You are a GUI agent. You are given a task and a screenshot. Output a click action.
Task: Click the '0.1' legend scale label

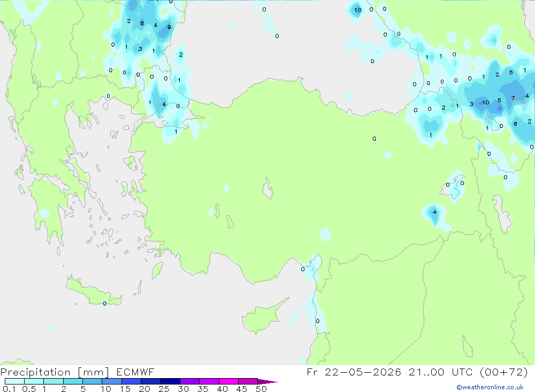(9, 389)
